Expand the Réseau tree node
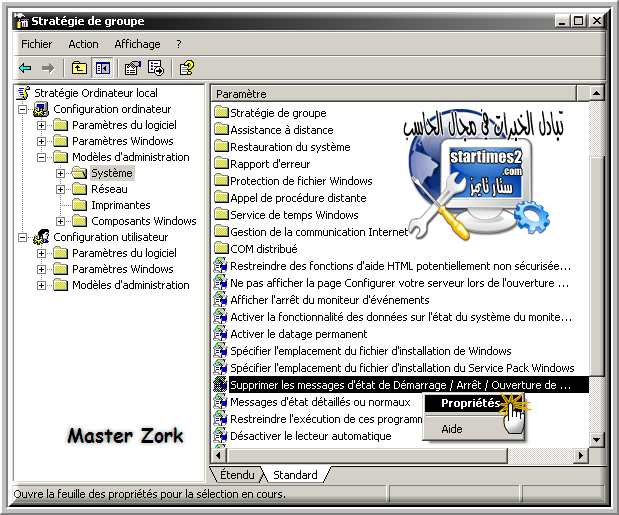The width and height of the screenshot is (619, 515). click(60, 189)
